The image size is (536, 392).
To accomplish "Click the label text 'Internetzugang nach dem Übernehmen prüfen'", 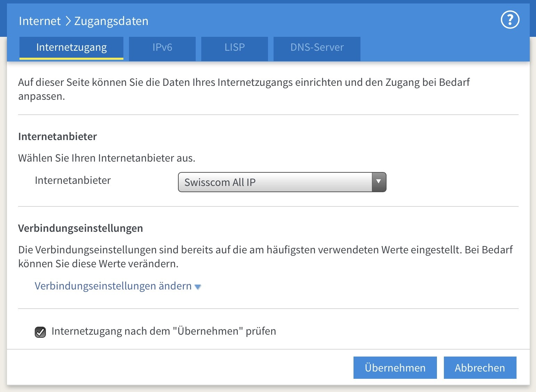I will pyautogui.click(x=163, y=331).
